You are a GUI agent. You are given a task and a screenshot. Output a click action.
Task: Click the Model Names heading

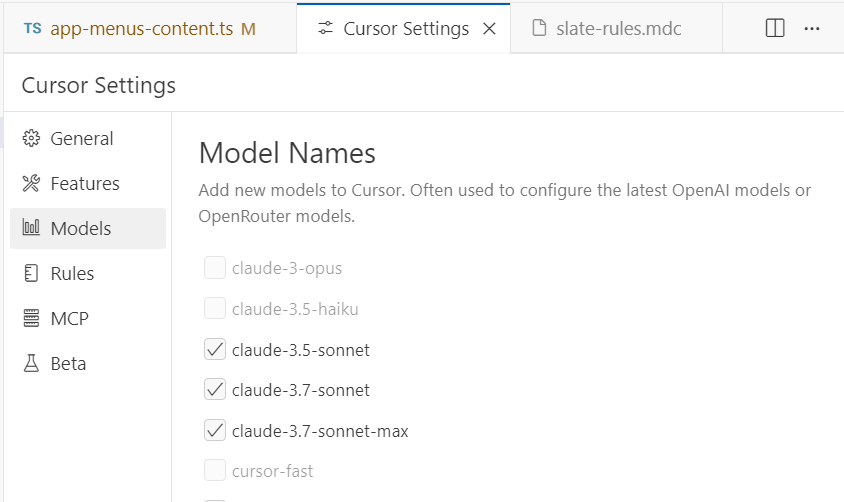click(x=287, y=153)
